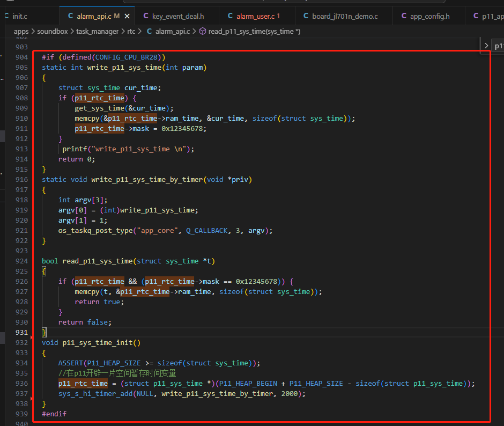Click the symbol cube icon before read_p11_sys_time in breadcrumbs

(203, 31)
